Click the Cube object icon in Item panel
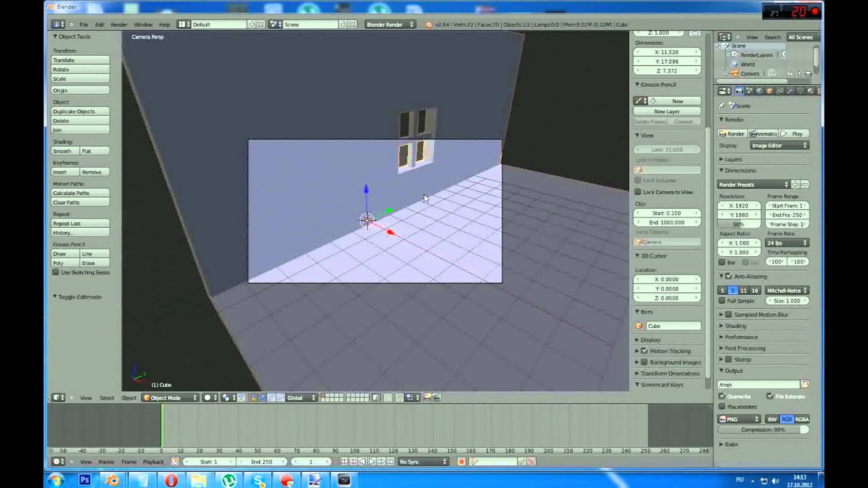The height and width of the screenshot is (488, 868). [x=639, y=326]
